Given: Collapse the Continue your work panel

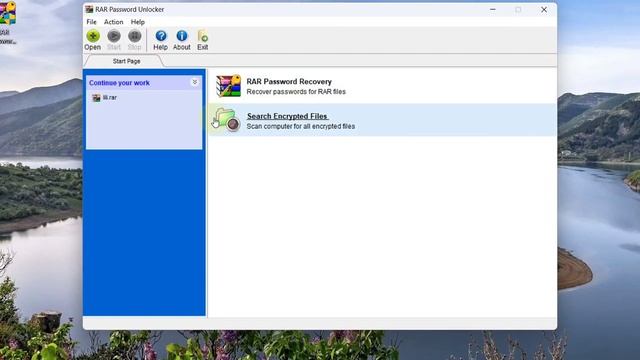Looking at the screenshot, I should click(x=195, y=82).
